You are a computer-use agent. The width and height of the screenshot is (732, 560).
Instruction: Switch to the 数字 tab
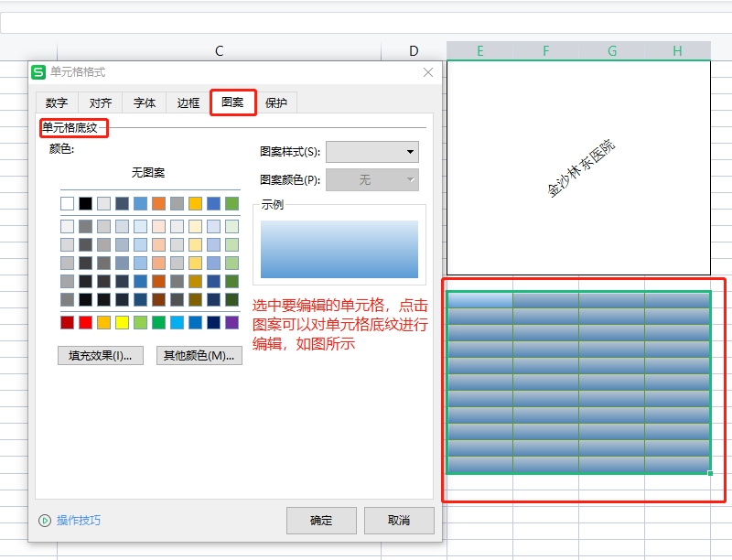(57, 102)
